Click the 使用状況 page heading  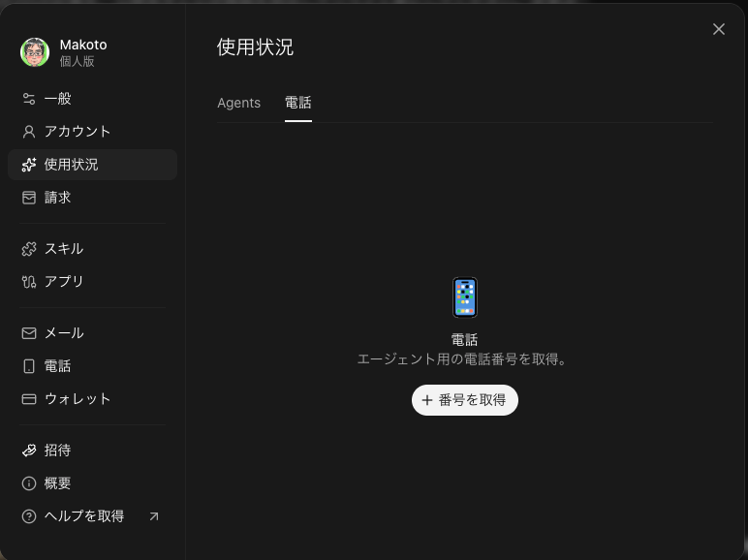click(x=255, y=47)
